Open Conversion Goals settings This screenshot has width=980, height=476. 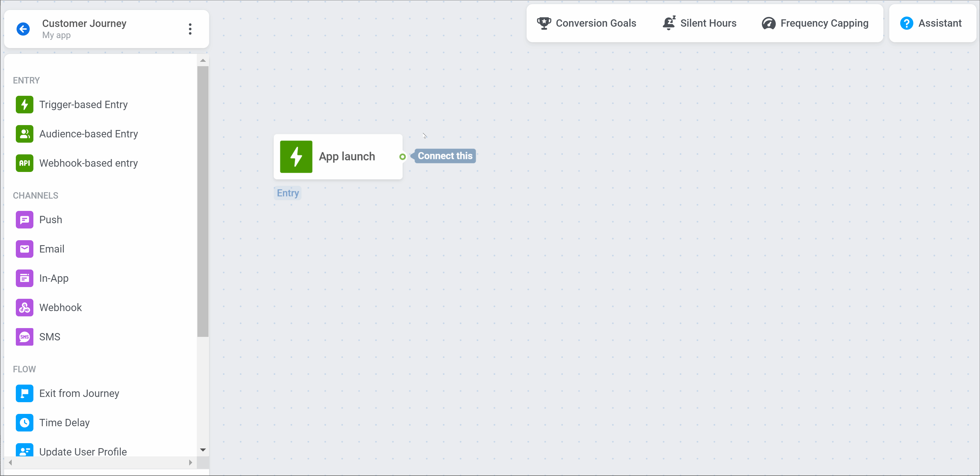[587, 24]
